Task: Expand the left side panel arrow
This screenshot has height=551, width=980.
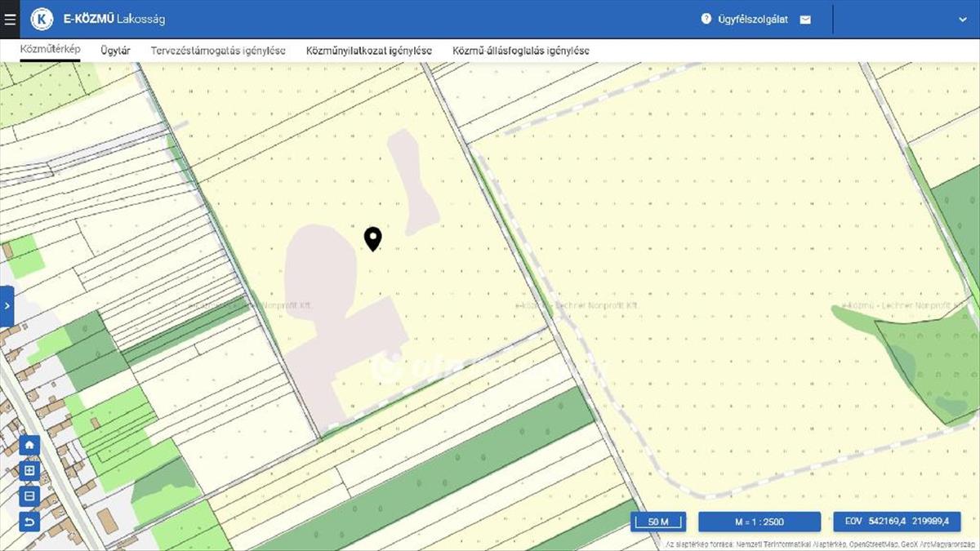Action: pos(7,305)
